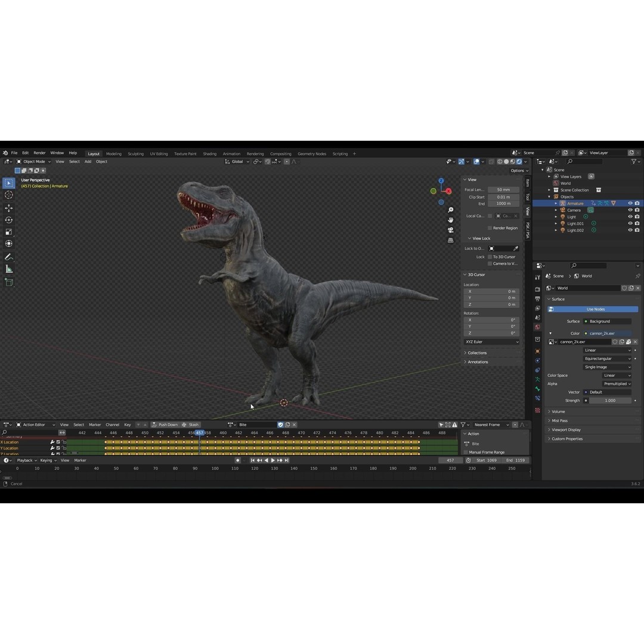Switch to wireframe viewport shading

(500, 162)
